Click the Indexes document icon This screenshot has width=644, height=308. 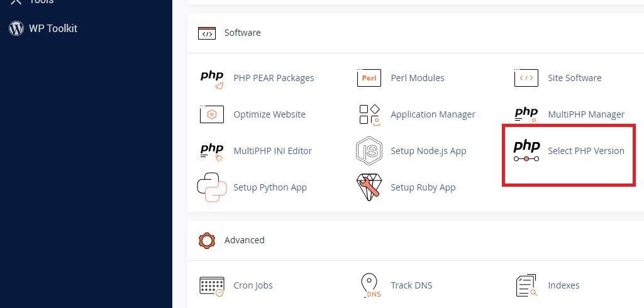[x=526, y=285]
